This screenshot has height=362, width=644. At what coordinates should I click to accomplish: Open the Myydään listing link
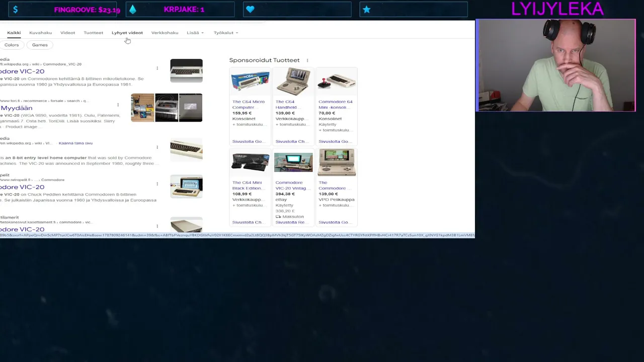coord(17,108)
